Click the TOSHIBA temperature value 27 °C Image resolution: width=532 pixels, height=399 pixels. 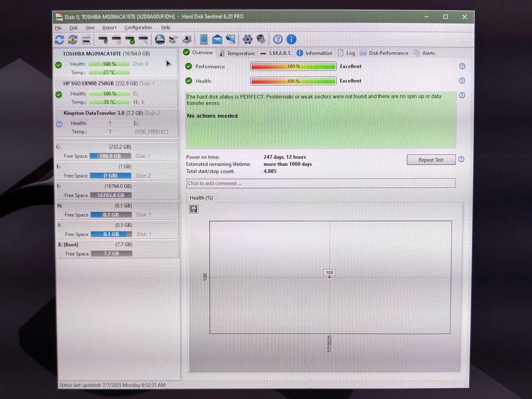pyautogui.click(x=109, y=73)
